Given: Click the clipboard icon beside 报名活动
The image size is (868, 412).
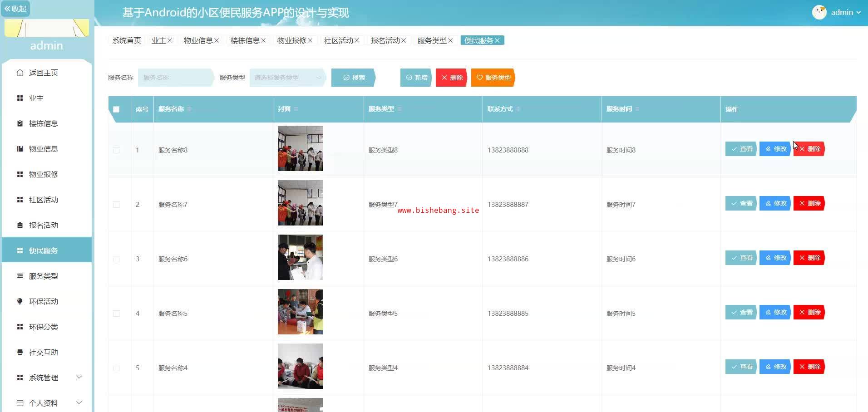Looking at the screenshot, I should click(20, 225).
